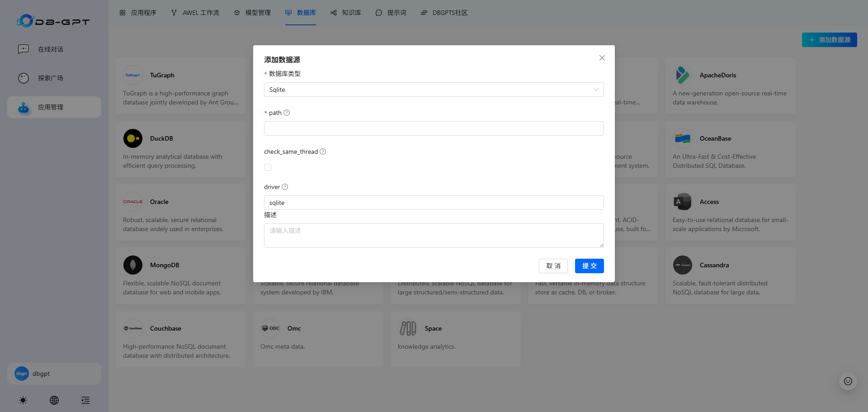Click the 提交 submit button
This screenshot has height=412, width=868.
coord(589,266)
